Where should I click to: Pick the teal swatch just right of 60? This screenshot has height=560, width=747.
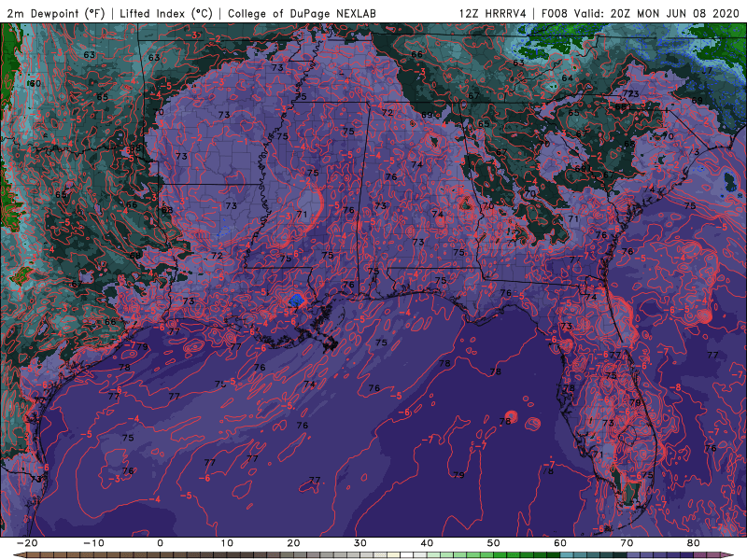click(567, 555)
